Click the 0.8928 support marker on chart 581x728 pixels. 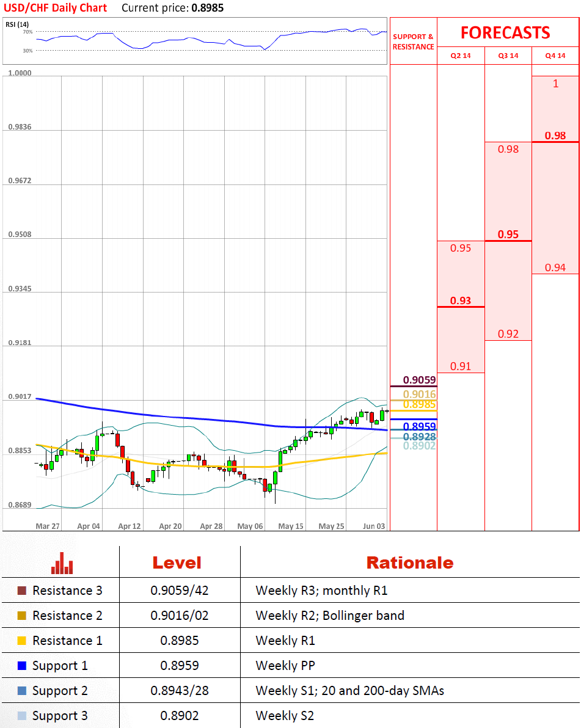click(419, 437)
